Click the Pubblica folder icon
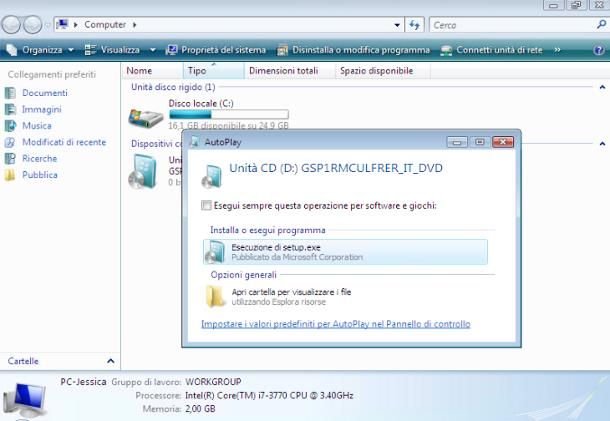The height and width of the screenshot is (421, 610). pyautogui.click(x=10, y=175)
